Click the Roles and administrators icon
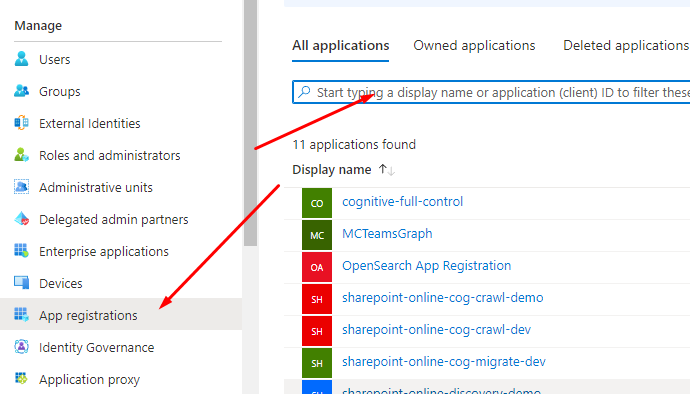This screenshot has width=690, height=394. [x=21, y=155]
